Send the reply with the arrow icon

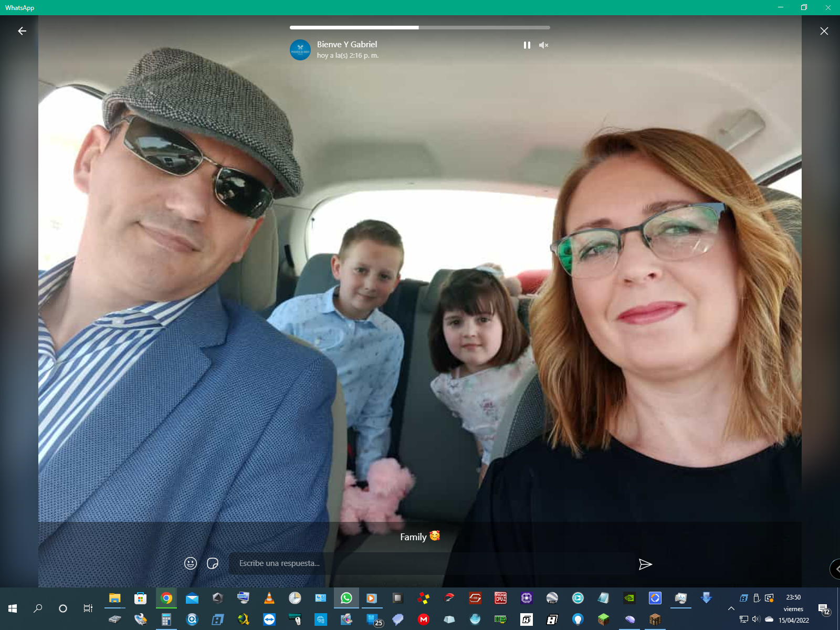tap(645, 564)
